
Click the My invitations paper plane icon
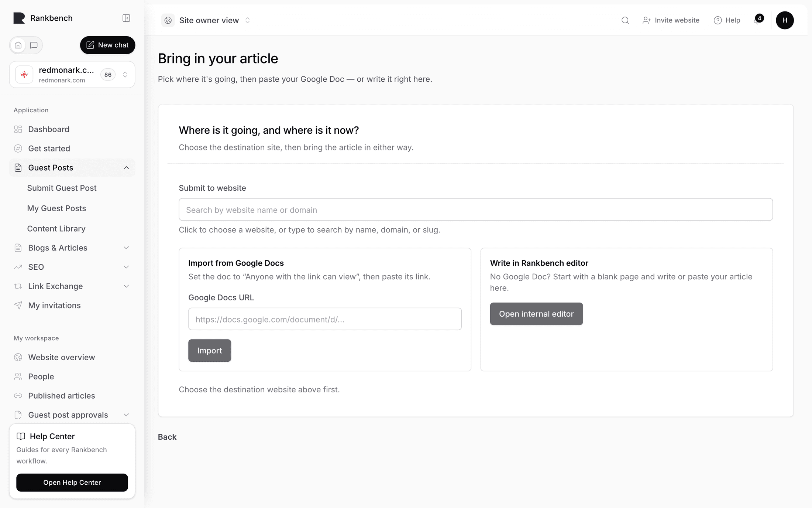coord(18,305)
